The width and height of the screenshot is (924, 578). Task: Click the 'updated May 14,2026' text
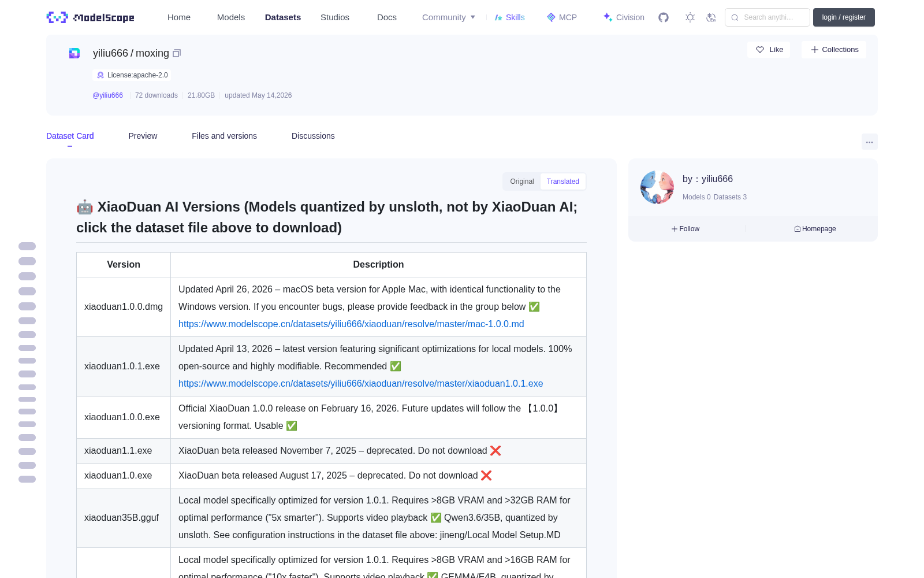pos(258,95)
